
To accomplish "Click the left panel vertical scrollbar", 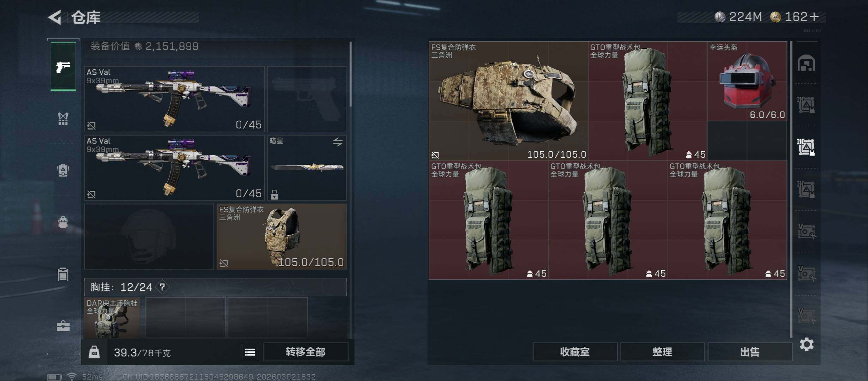I will 350,74.
